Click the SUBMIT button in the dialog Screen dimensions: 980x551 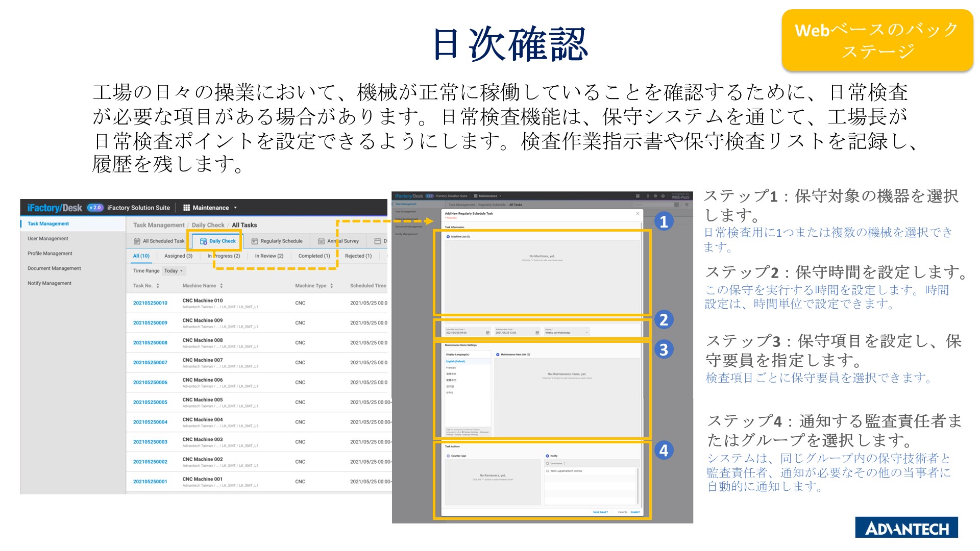[635, 512]
